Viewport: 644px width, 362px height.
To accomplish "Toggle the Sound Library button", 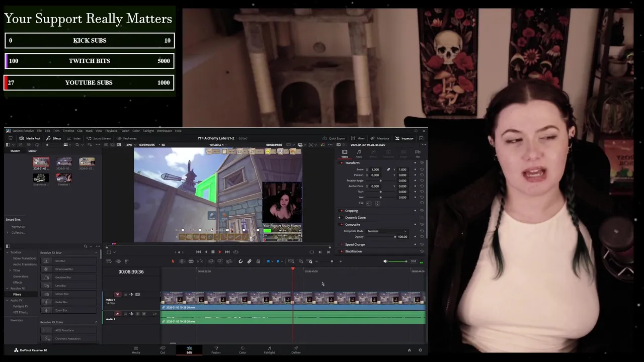I will (99, 138).
